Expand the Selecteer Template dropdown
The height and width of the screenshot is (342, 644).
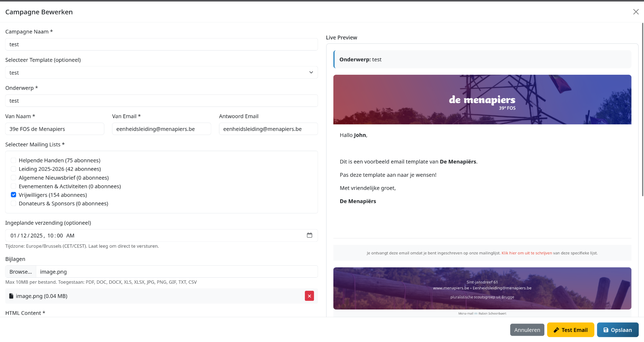(161, 73)
